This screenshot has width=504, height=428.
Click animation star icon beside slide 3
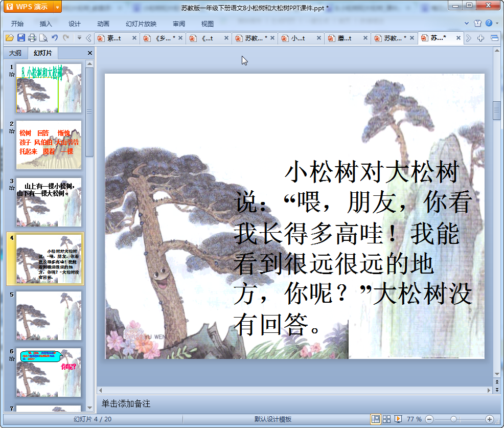click(12, 188)
